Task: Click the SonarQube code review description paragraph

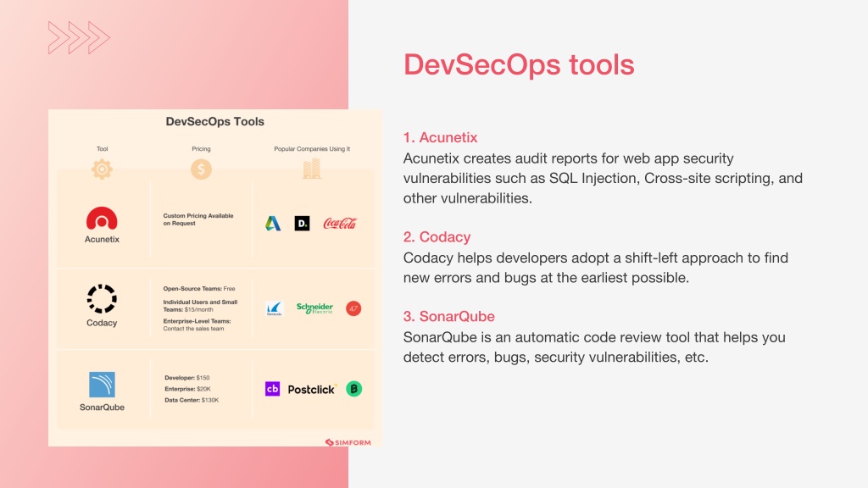Action: [594, 347]
